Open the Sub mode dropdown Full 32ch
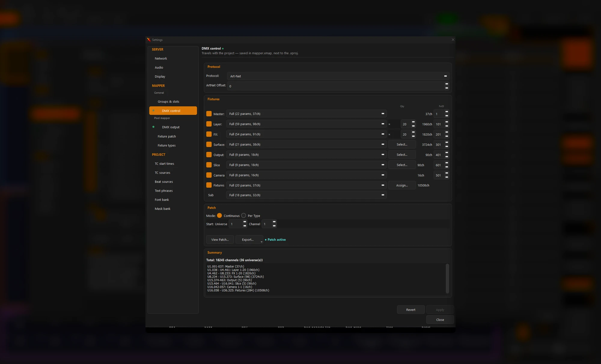The image size is (601, 364). coord(306,195)
